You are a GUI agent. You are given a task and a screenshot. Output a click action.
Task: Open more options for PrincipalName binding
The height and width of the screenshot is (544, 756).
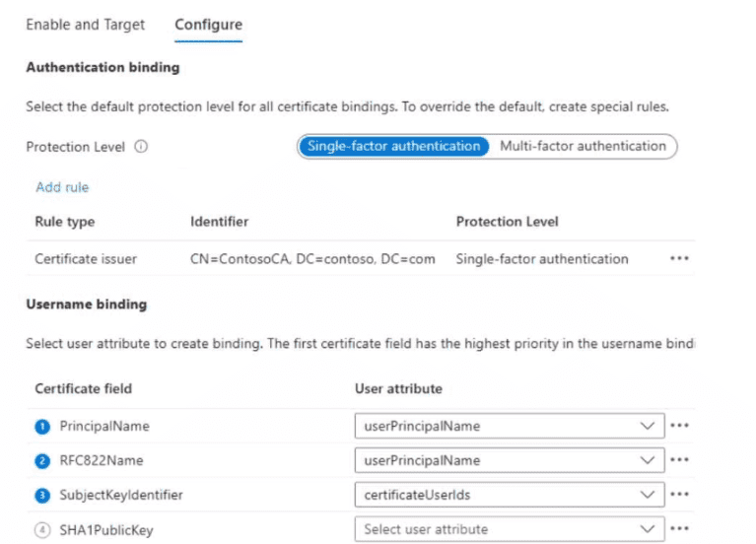pyautogui.click(x=678, y=426)
